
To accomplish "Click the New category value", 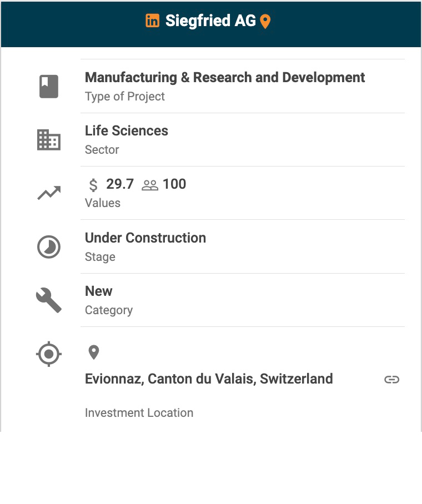I will coord(99,291).
